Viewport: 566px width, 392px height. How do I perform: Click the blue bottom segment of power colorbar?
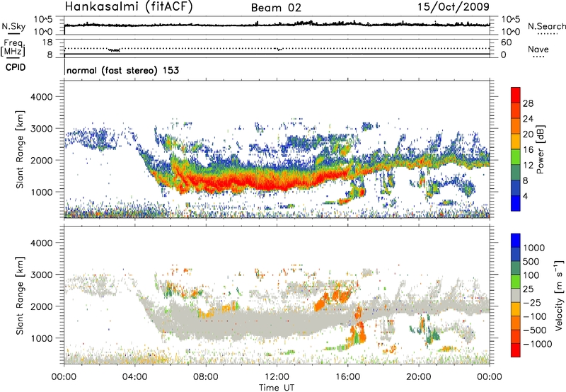pos(516,203)
